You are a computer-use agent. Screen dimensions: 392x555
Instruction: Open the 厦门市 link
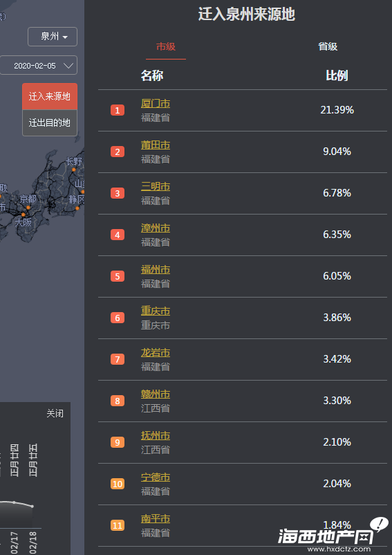pyautogui.click(x=156, y=104)
